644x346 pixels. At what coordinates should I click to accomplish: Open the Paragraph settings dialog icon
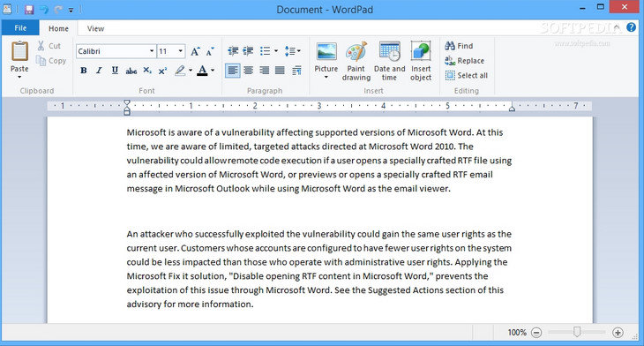pos(296,71)
